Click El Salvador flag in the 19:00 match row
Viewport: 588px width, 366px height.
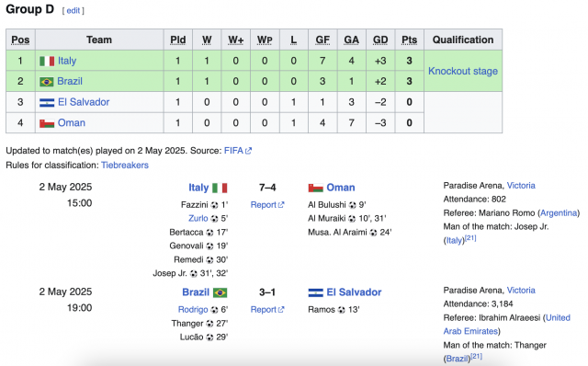tap(316, 292)
